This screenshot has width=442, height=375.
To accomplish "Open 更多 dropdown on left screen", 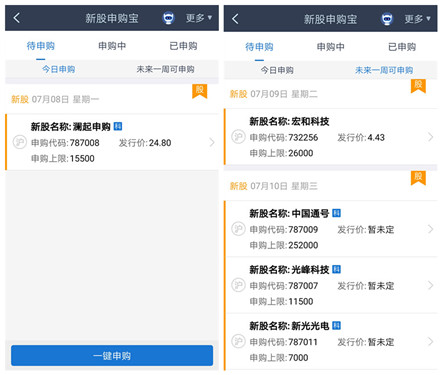I will 199,18.
